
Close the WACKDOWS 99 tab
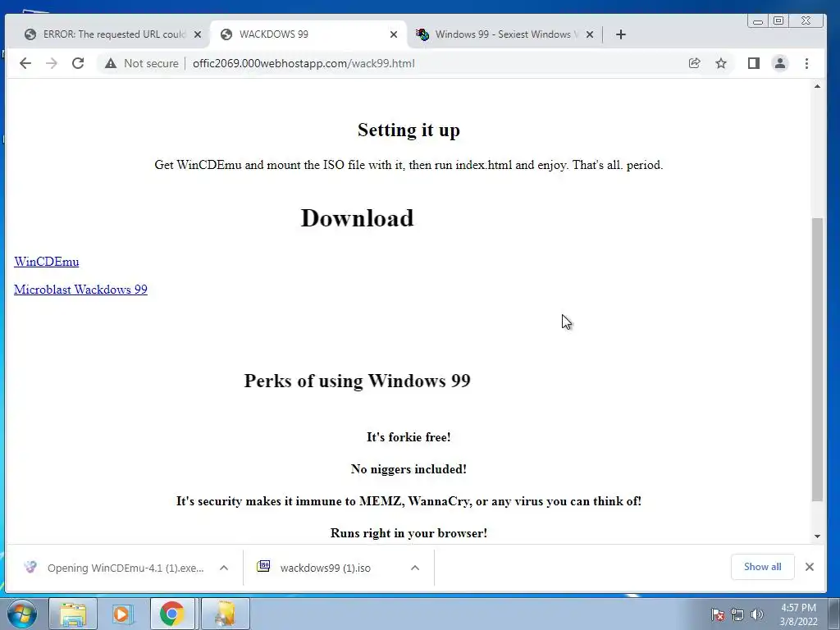(x=394, y=34)
